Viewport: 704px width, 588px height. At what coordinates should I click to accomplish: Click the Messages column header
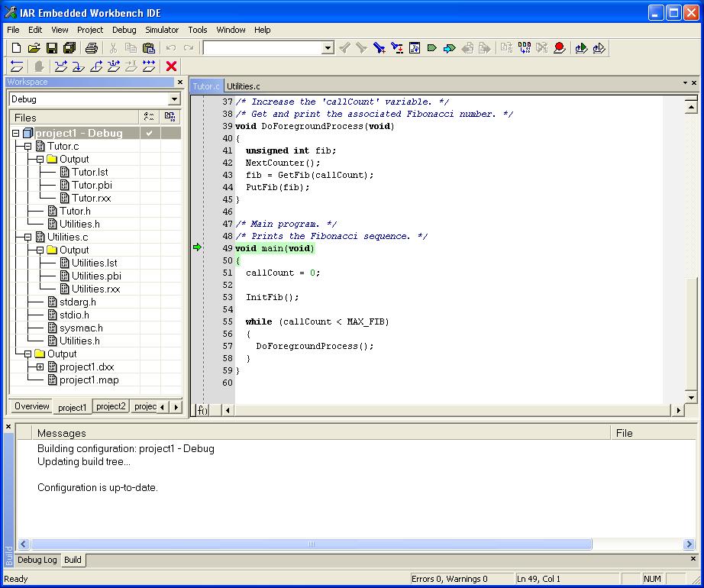pyautogui.click(x=321, y=433)
